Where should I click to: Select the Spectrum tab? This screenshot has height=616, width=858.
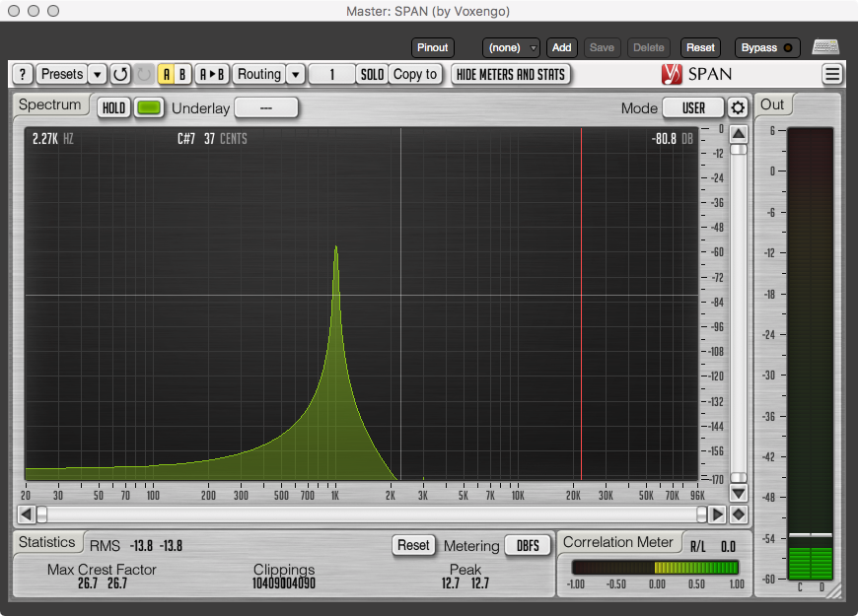49,104
